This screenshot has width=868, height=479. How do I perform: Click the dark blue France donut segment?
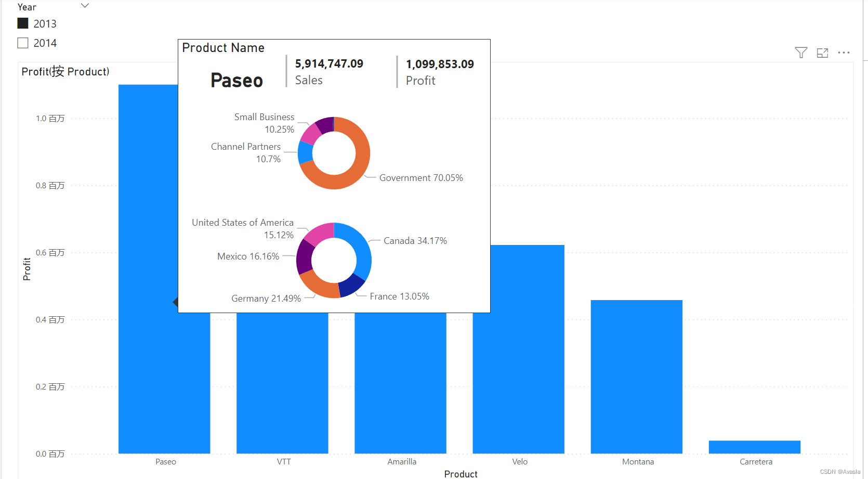pos(351,286)
